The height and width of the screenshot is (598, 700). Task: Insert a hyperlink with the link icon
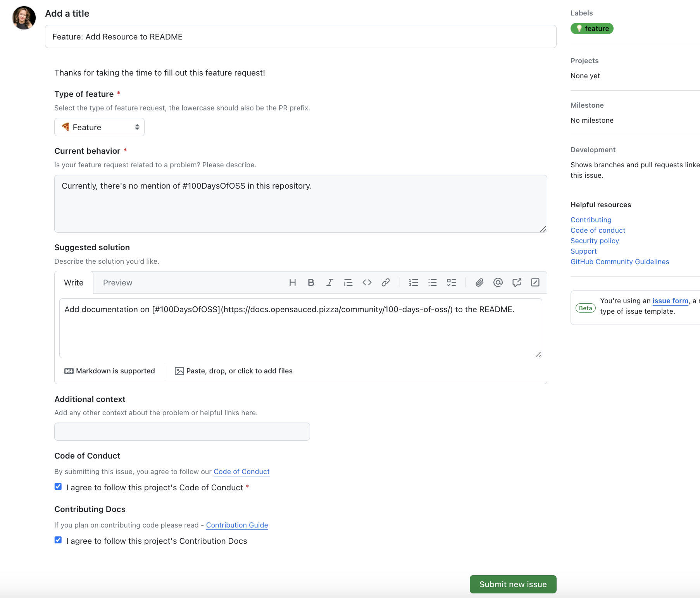(x=385, y=282)
